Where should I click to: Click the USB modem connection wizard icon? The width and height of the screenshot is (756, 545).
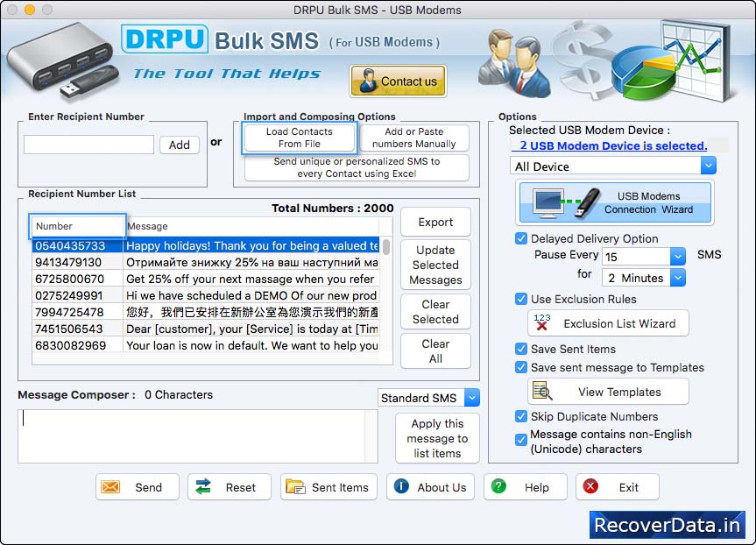(x=566, y=202)
